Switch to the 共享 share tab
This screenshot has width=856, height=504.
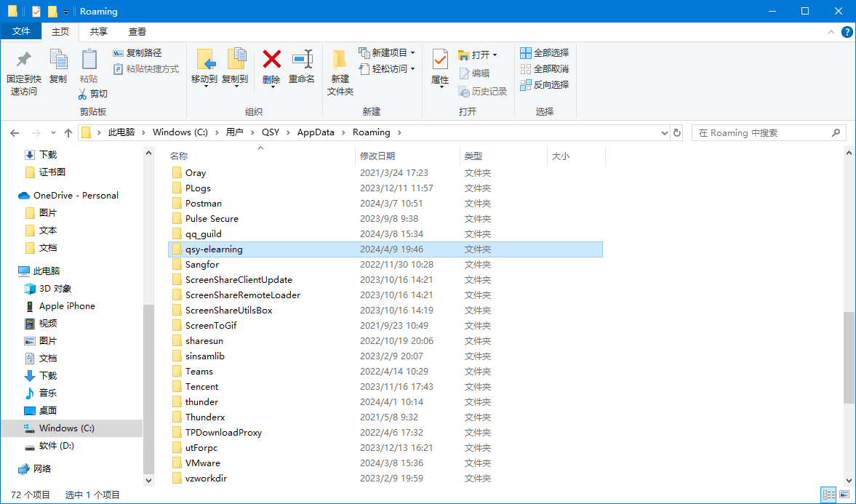coord(99,32)
